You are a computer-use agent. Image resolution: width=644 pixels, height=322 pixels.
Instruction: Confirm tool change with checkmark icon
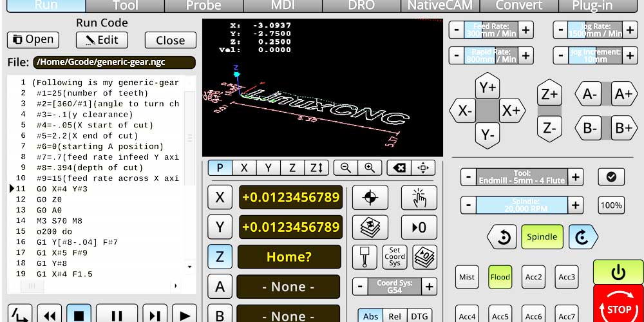[x=611, y=177]
